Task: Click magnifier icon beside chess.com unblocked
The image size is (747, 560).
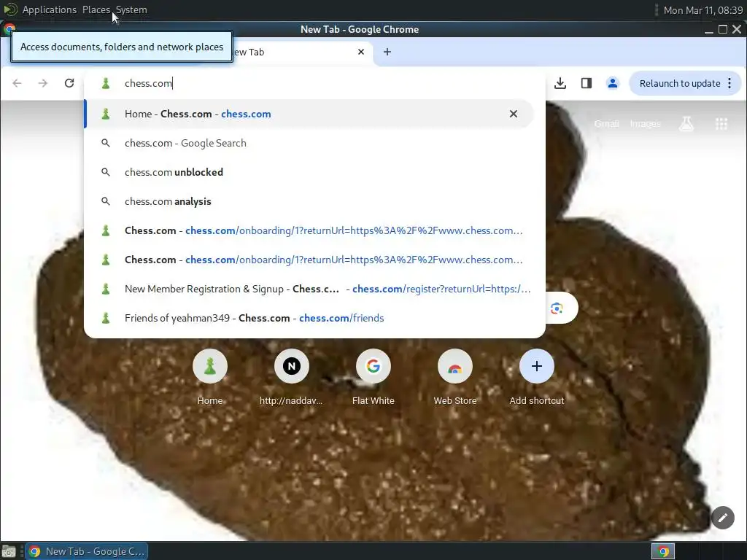Action: [x=106, y=172]
